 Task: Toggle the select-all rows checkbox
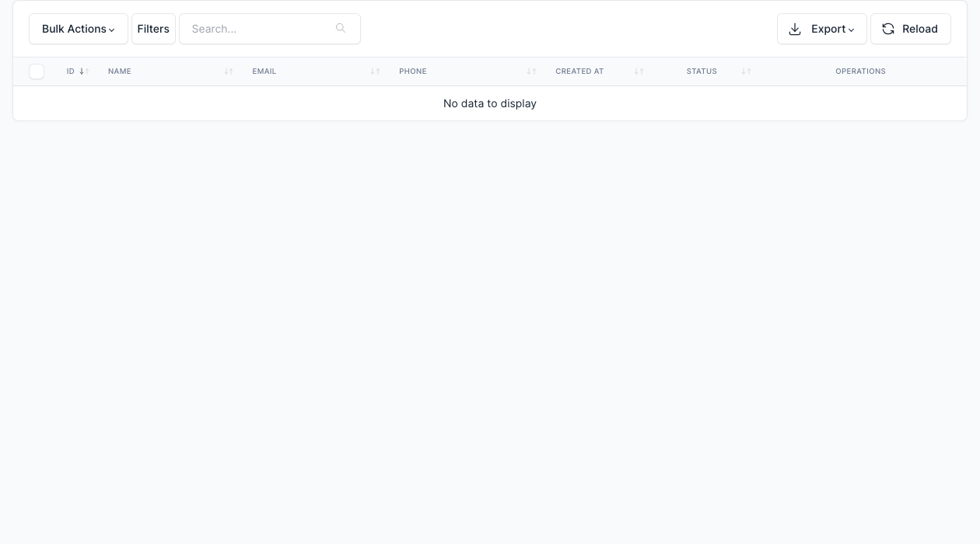point(37,71)
